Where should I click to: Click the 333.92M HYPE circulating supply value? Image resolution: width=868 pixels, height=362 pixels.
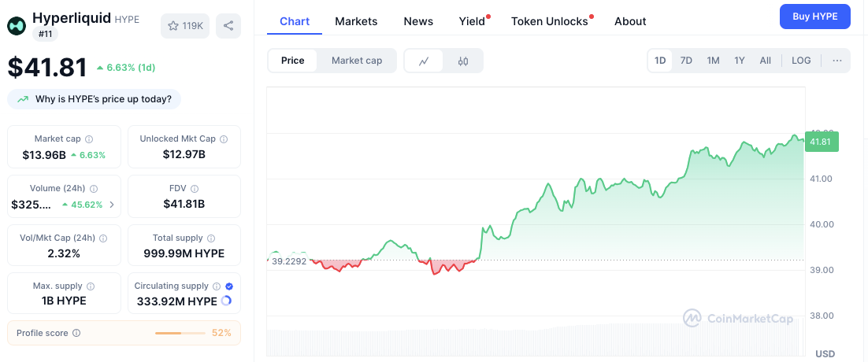(177, 301)
